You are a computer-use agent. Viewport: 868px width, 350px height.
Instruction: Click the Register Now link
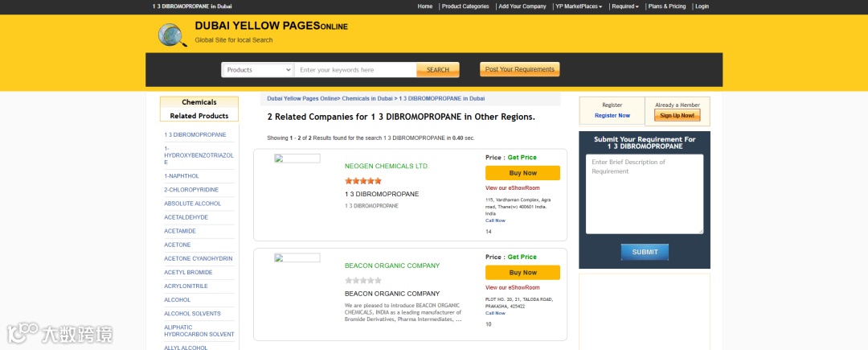coord(612,116)
